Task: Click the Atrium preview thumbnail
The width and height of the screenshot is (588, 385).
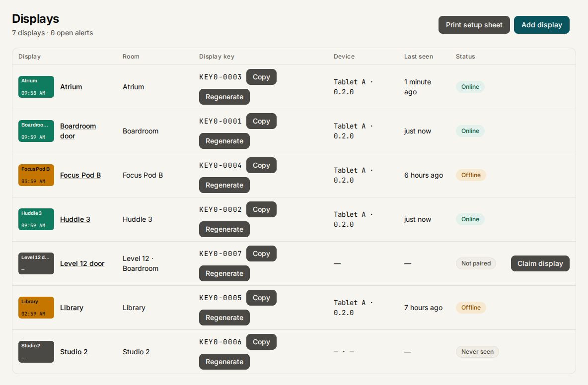Action: 36,87
